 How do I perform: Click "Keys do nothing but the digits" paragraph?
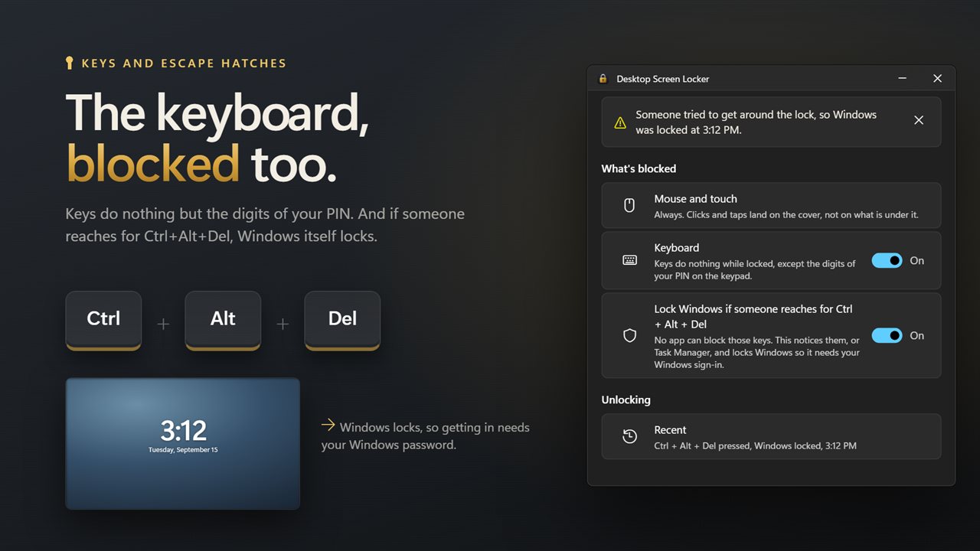click(x=265, y=225)
